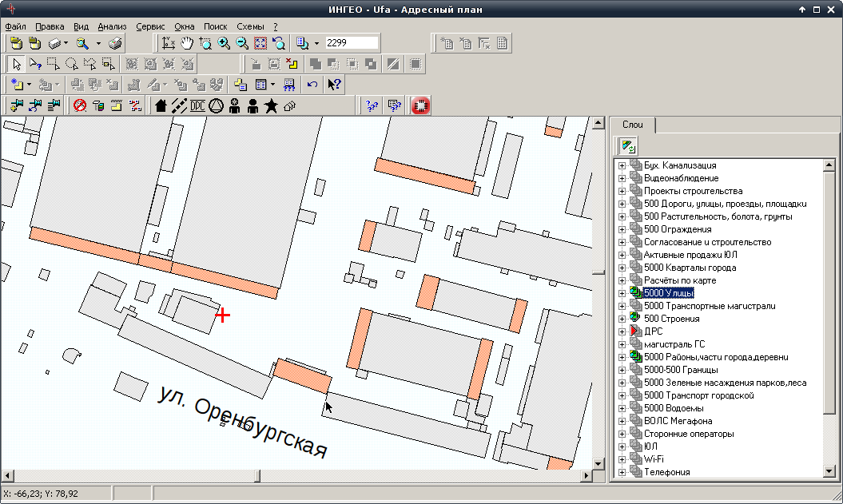Click the black star icon
843x504 pixels.
tap(272, 105)
